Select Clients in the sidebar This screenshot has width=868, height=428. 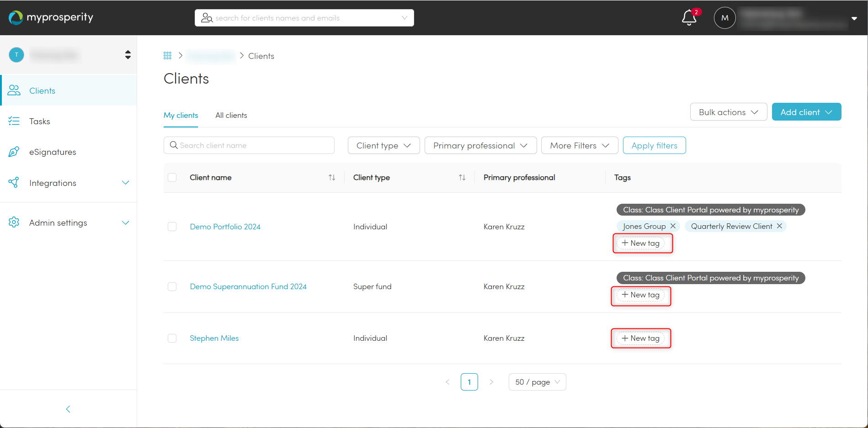click(x=69, y=90)
